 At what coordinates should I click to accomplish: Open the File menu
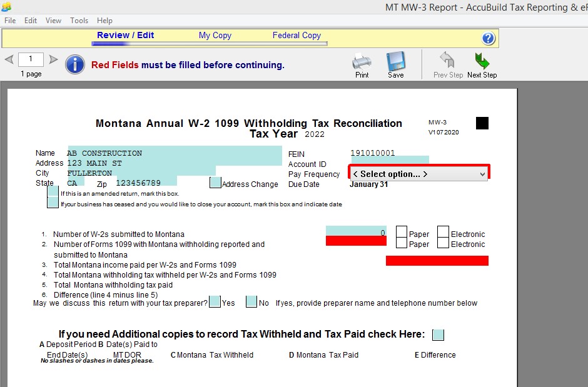pos(10,21)
